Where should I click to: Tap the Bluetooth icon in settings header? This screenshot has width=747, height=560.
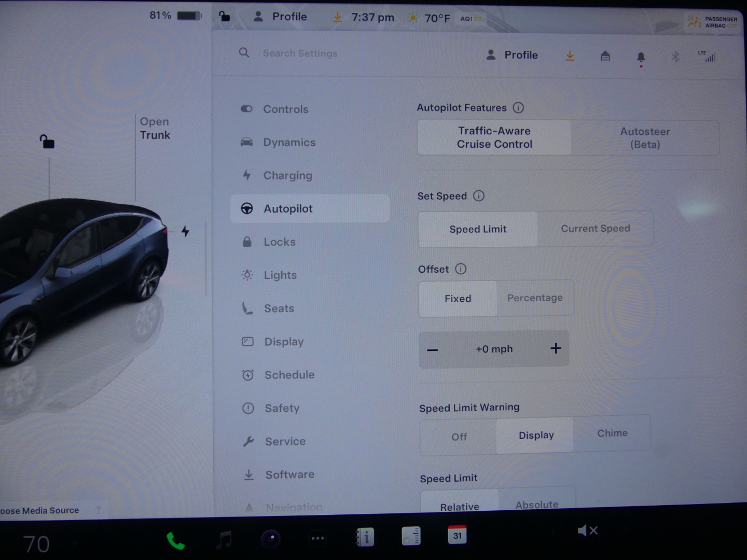pos(675,57)
